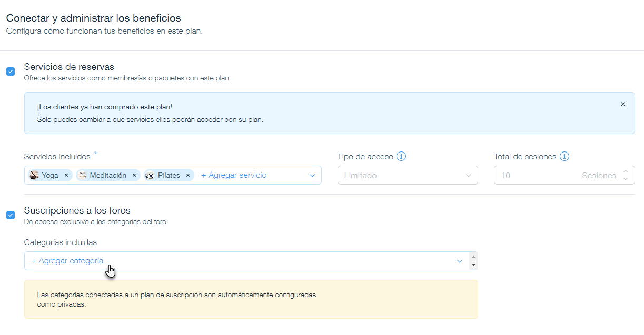Viewport: 644px width, 335px height.
Task: Show info for Tipo de acceso
Action: point(401,156)
